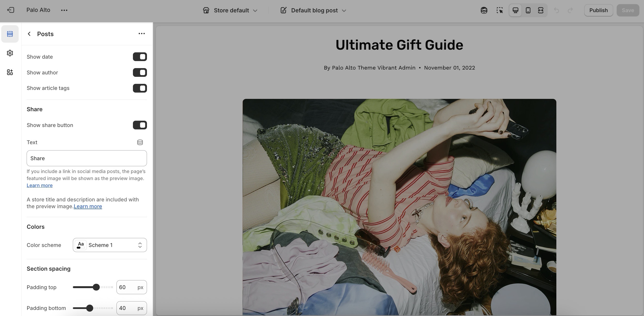Open the Color scheme selector
This screenshot has width=644, height=316.
110,245
